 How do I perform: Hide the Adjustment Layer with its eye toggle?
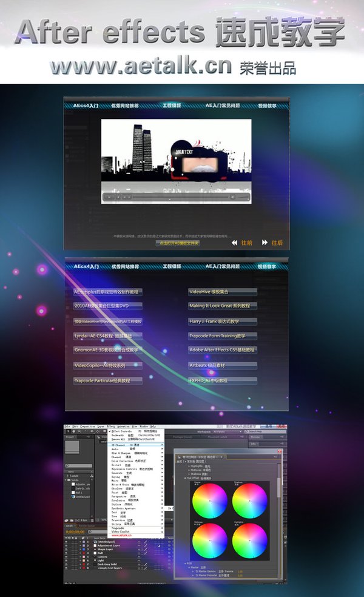[66, 545]
